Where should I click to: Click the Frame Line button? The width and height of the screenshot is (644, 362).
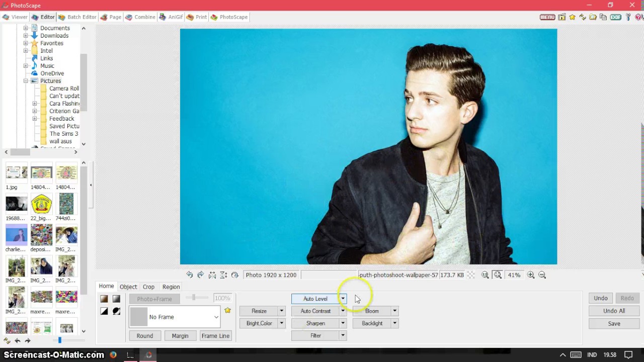pos(215,336)
